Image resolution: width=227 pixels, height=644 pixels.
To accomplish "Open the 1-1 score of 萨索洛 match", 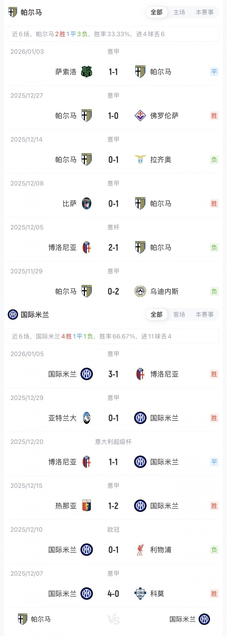I will point(113,72).
